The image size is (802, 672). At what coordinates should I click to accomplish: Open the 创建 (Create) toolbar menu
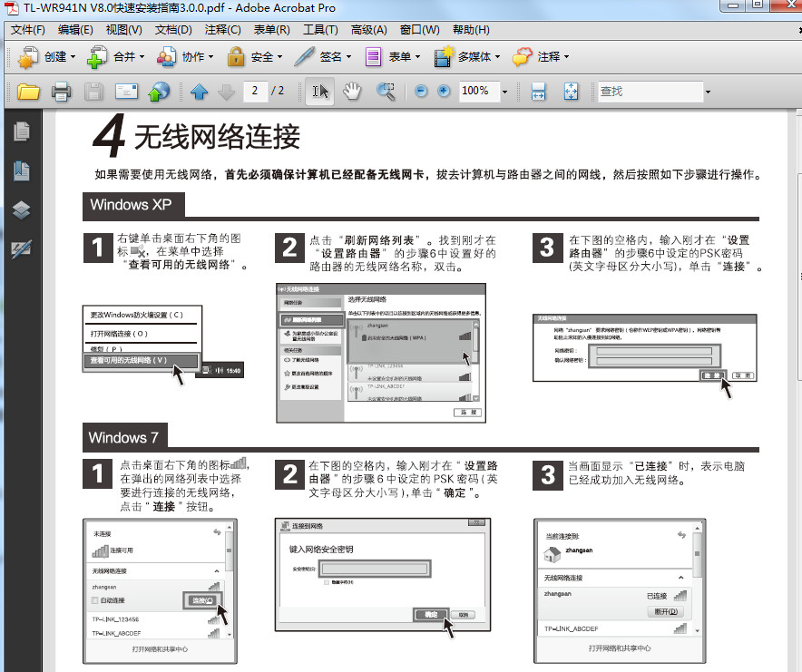click(46, 57)
